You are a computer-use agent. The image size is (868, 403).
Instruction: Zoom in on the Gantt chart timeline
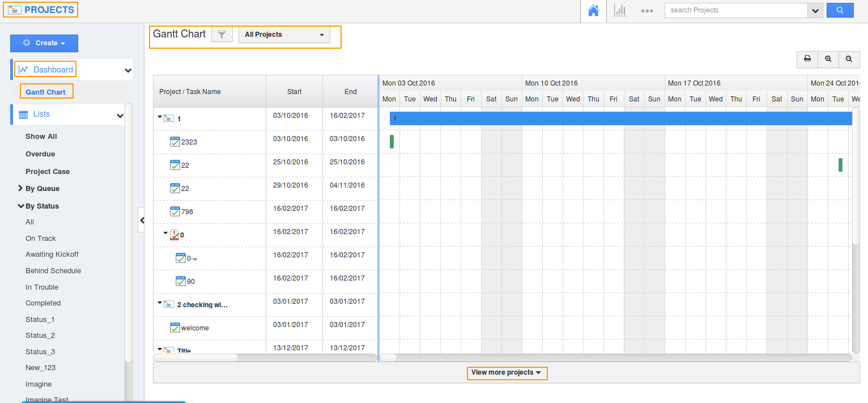click(x=828, y=59)
